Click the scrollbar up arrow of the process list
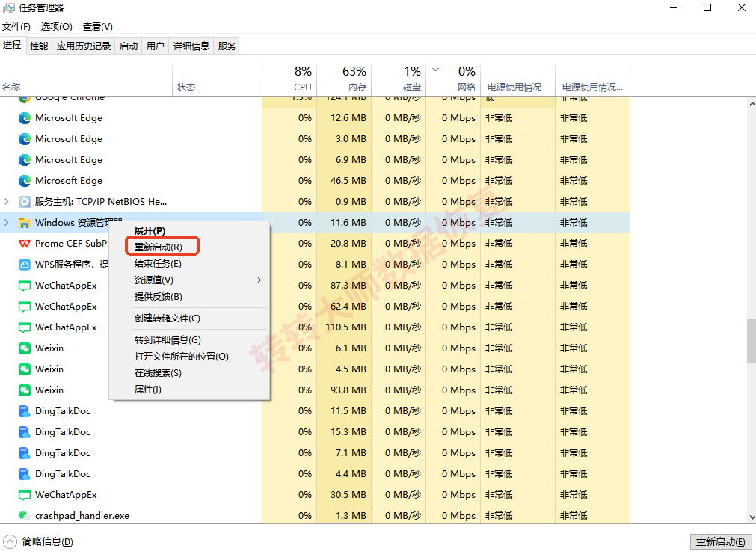 (x=752, y=104)
